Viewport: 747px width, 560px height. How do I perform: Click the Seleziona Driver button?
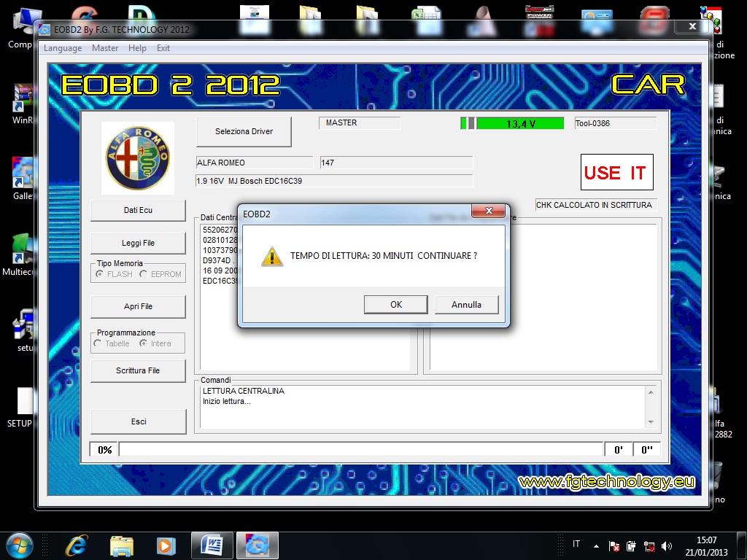tap(244, 131)
